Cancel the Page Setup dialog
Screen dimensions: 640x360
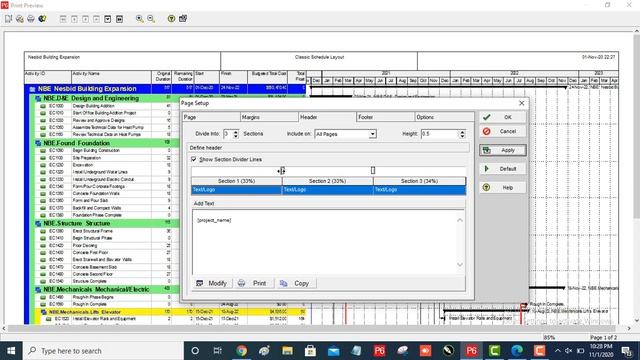coord(502,131)
